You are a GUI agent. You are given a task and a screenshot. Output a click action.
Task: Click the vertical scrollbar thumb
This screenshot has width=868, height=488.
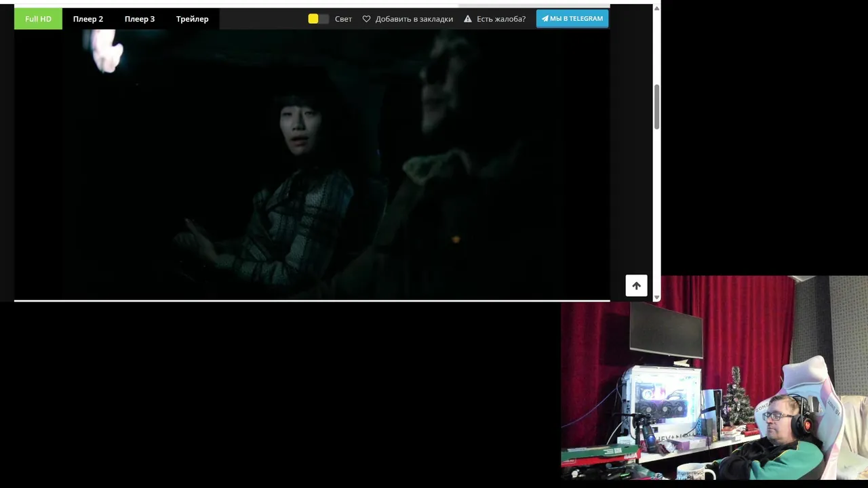[656, 107]
